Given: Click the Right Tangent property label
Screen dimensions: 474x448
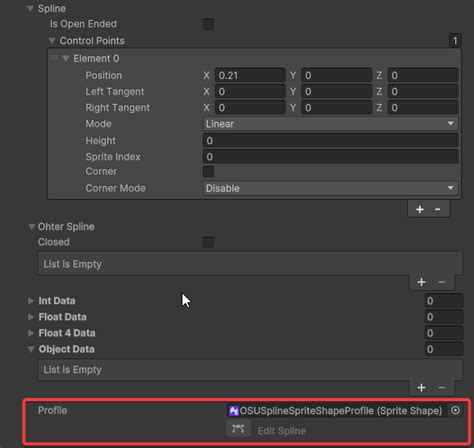Looking at the screenshot, I should point(118,108).
